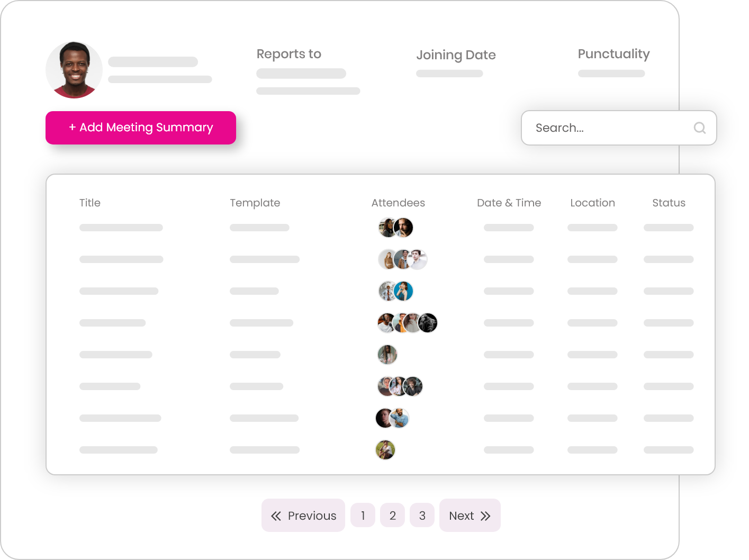Go to the Previous page
The image size is (749, 560).
(303, 515)
